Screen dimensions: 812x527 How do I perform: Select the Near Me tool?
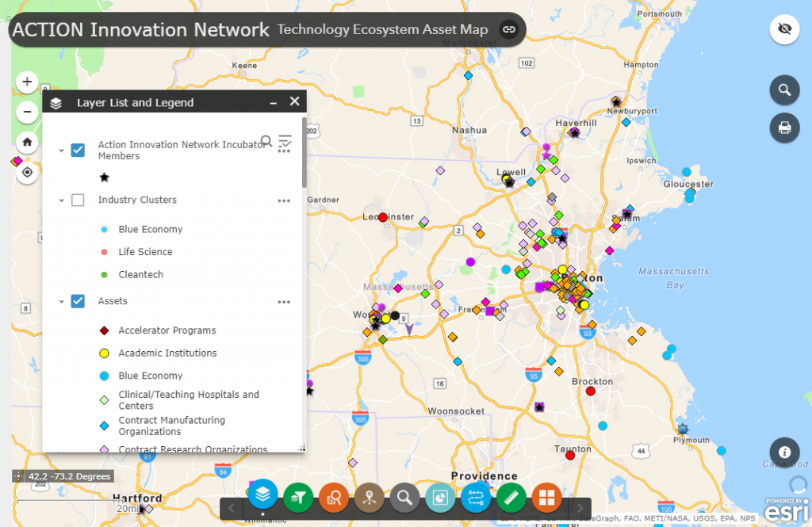pyautogui.click(x=369, y=498)
